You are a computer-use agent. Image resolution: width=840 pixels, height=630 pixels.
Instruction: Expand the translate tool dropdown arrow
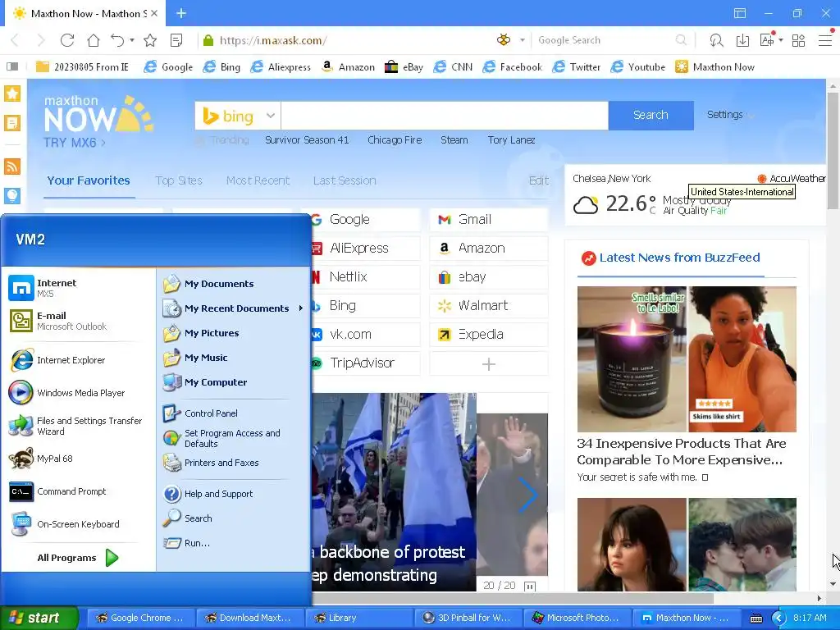[x=781, y=40]
